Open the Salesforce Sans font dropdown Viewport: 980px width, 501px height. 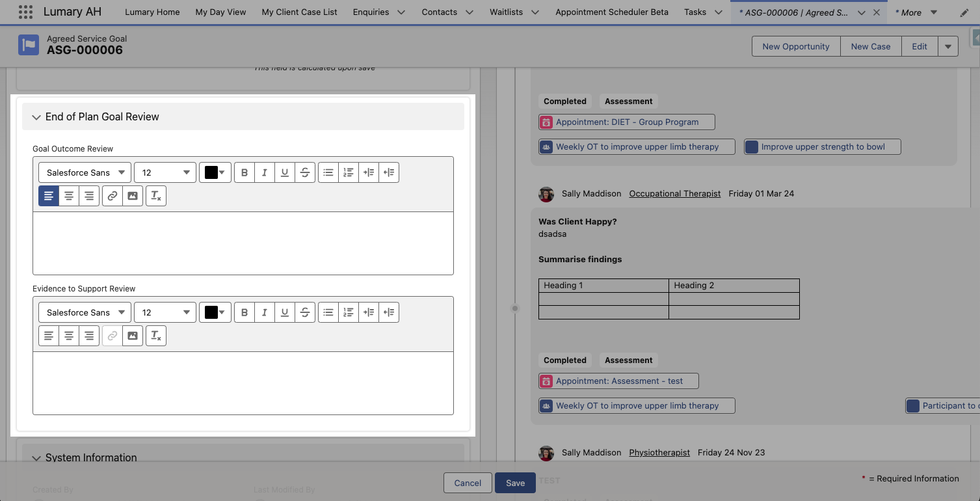pos(84,172)
